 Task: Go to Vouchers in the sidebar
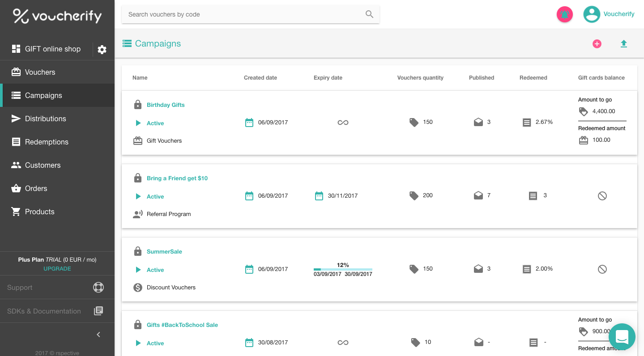coord(40,72)
